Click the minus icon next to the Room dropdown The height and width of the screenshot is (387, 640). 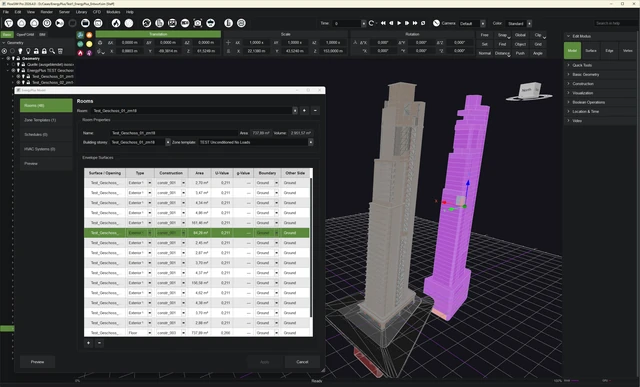(315, 111)
